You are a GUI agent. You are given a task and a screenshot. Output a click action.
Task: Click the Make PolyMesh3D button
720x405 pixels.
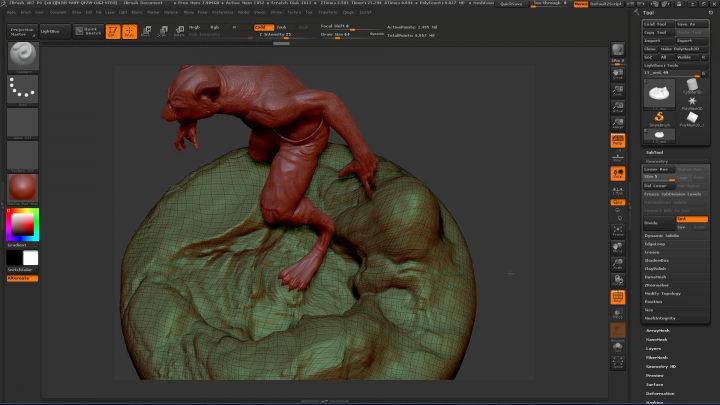coord(683,49)
